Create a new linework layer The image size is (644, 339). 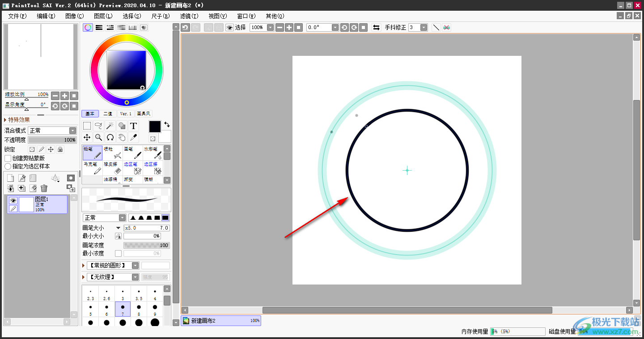[x=21, y=178]
